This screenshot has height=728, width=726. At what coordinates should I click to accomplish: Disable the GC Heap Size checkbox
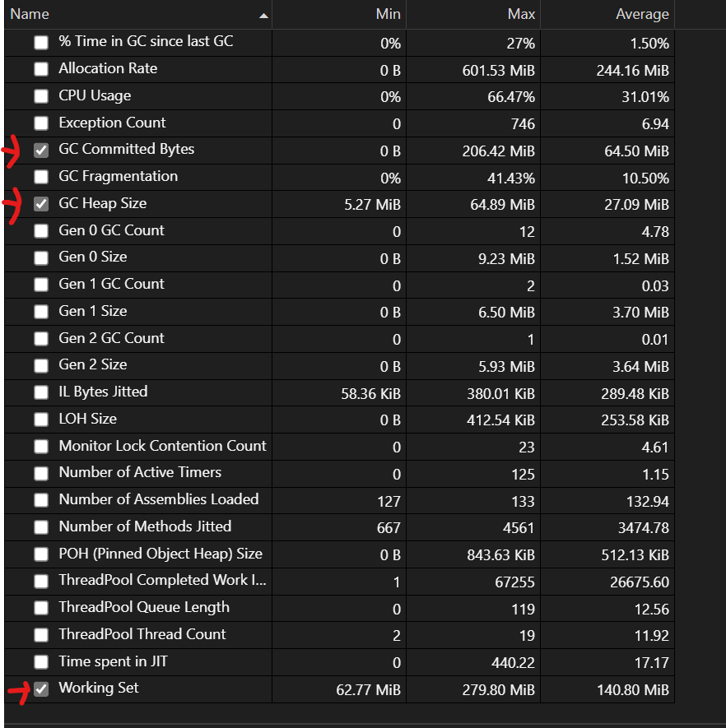(41, 204)
